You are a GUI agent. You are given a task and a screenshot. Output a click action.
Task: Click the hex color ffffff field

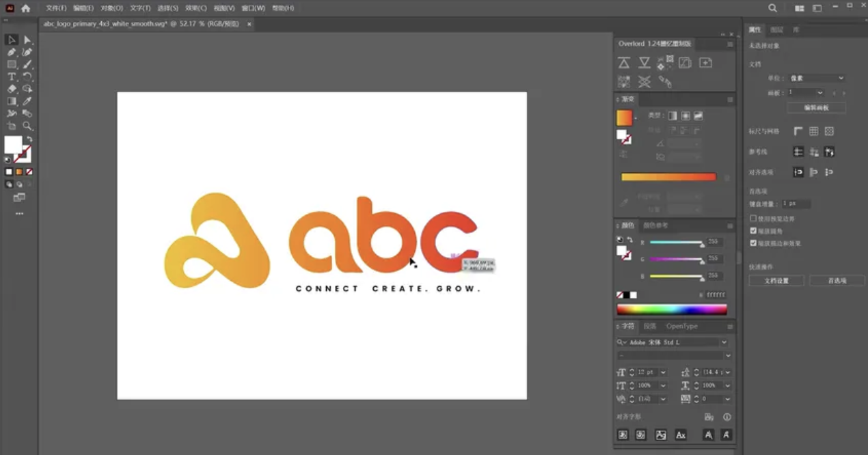pyautogui.click(x=716, y=295)
